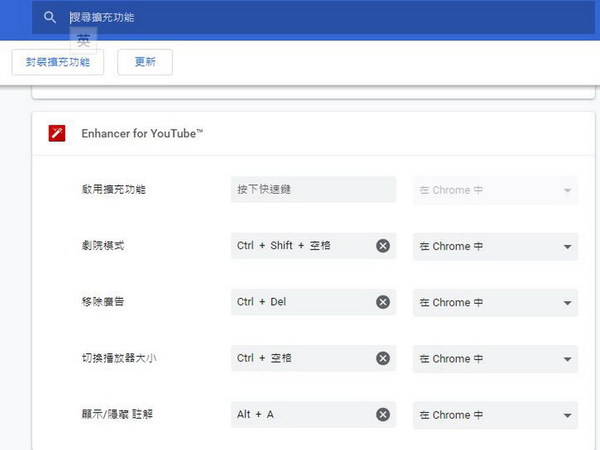Click the 啟用擴充功能 label
Image resolution: width=600 pixels, height=450 pixels.
pyautogui.click(x=114, y=189)
